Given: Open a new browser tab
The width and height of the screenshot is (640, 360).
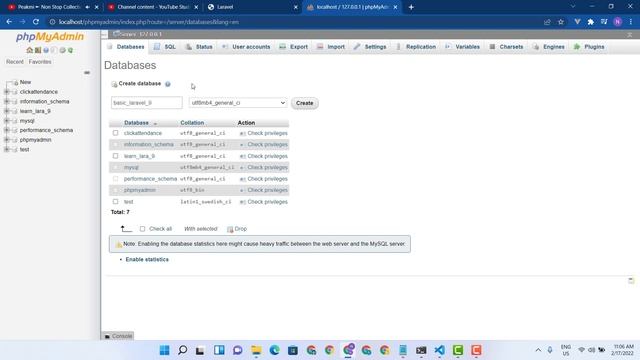Looking at the screenshot, I should pos(411,7).
